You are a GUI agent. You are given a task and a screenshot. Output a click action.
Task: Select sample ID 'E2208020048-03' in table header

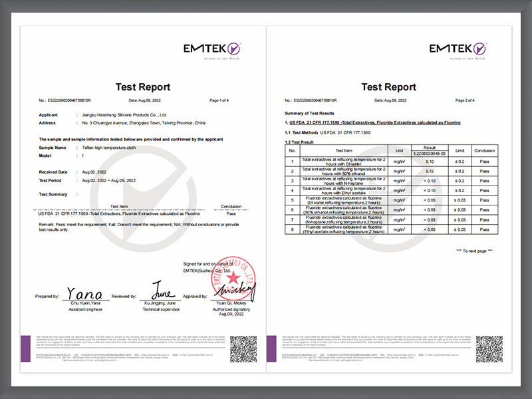tap(430, 154)
